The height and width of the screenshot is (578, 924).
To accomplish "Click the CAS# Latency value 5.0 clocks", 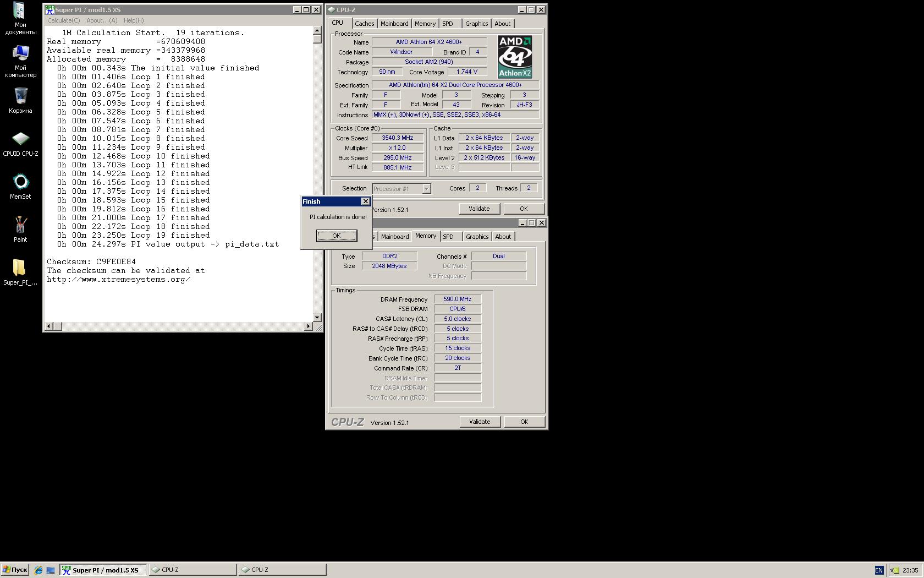I will (458, 319).
